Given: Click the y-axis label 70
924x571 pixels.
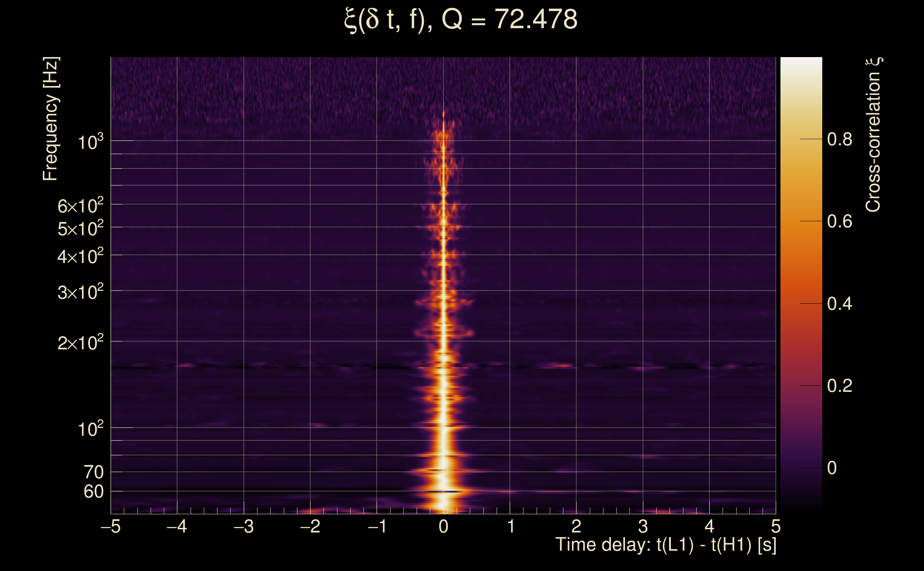Looking at the screenshot, I should click(93, 473).
